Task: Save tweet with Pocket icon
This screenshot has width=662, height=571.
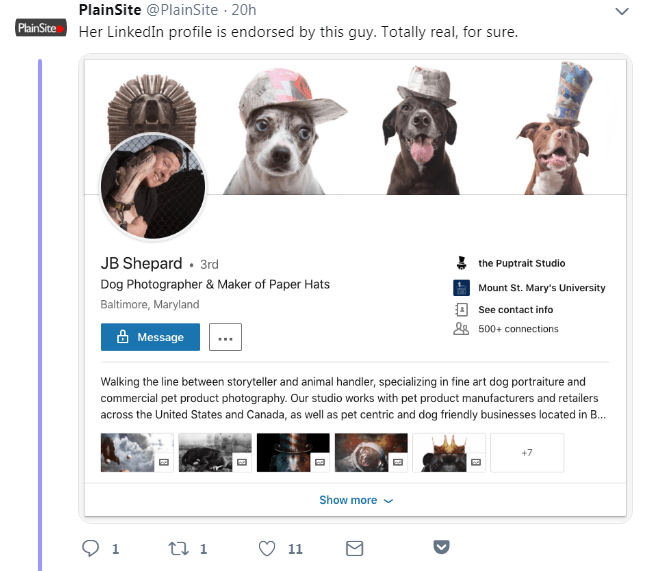Action: coord(441,547)
